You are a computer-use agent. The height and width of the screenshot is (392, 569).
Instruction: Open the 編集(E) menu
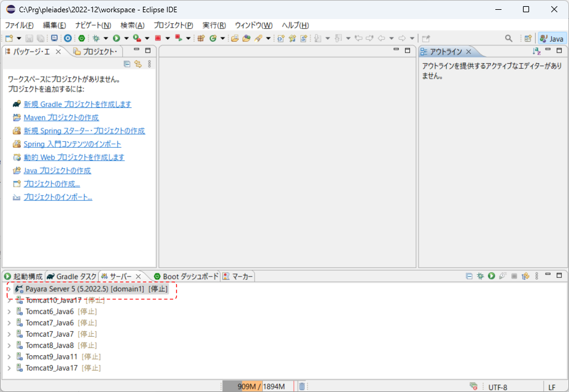pyautogui.click(x=55, y=25)
